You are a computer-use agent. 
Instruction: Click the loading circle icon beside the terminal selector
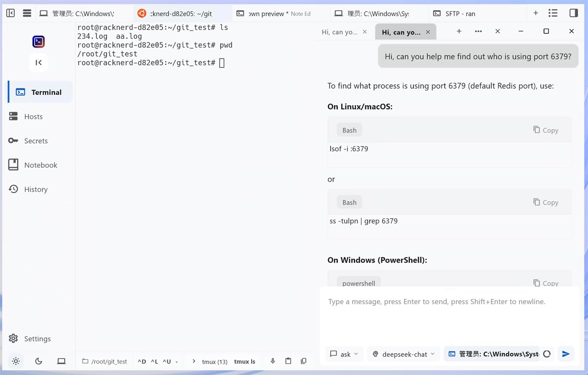point(547,354)
